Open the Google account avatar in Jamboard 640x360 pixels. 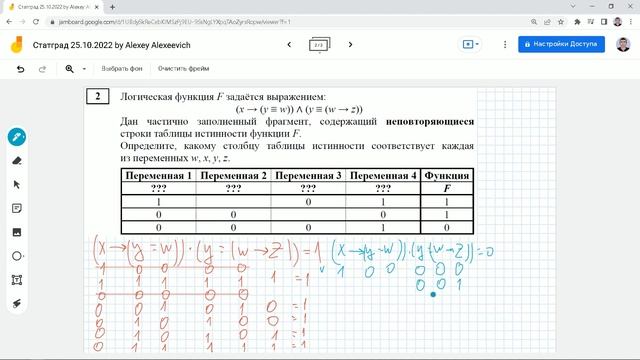click(x=623, y=44)
